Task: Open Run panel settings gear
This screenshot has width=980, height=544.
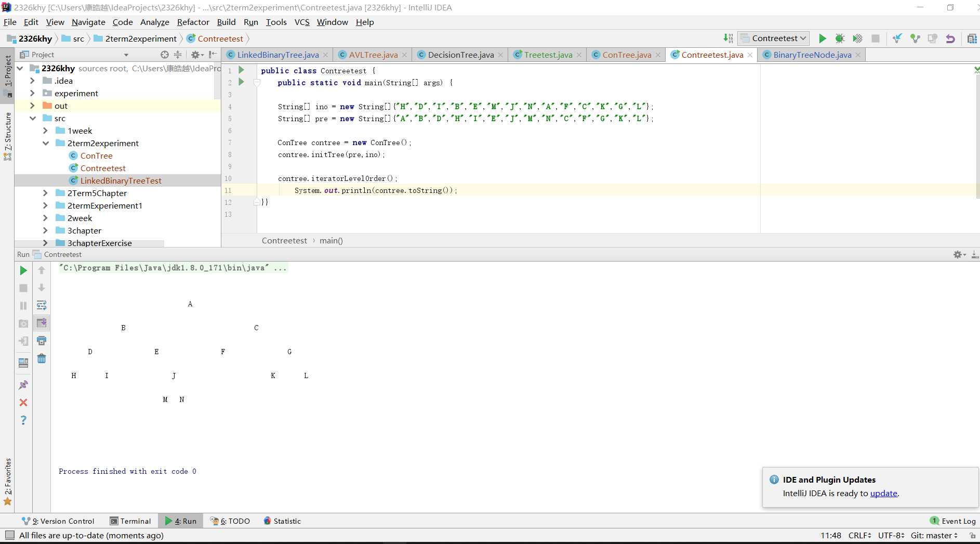Action: (x=959, y=254)
